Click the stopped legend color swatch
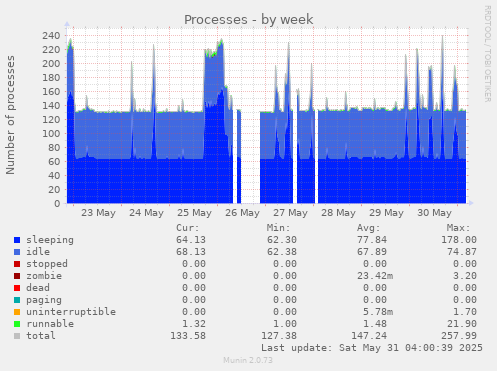The width and height of the screenshot is (497, 371). click(17, 264)
